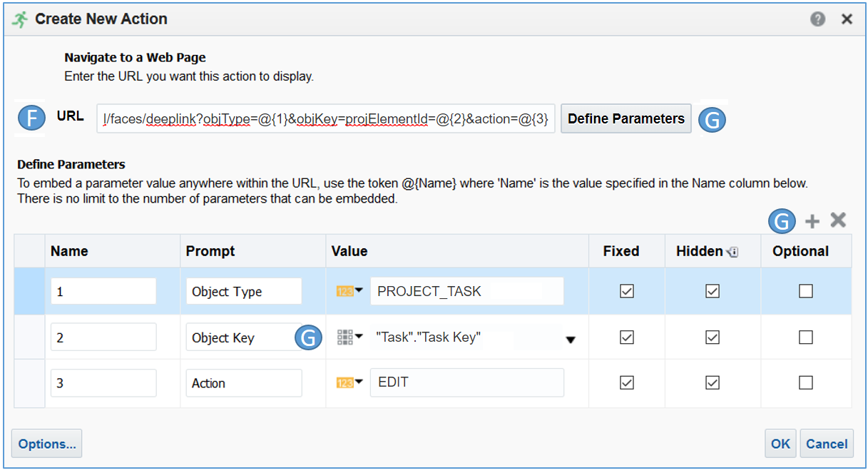Open value type selector for Object Type row
Image resolution: width=868 pixels, height=473 pixels.
tap(349, 291)
